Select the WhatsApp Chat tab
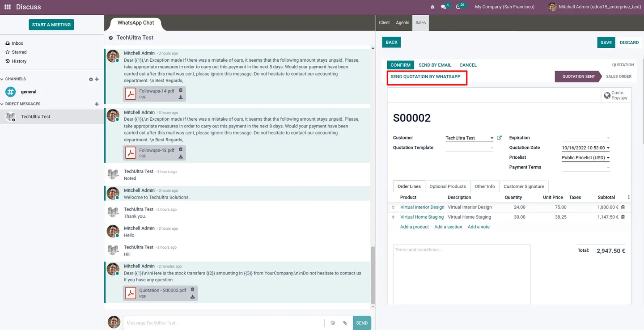 [x=136, y=23]
